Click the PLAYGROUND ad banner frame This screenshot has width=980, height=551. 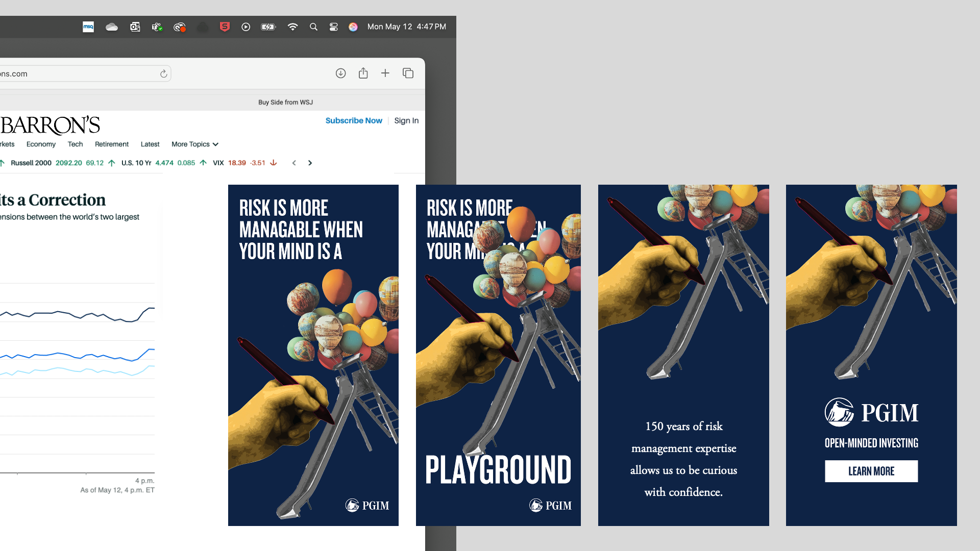[498, 469]
